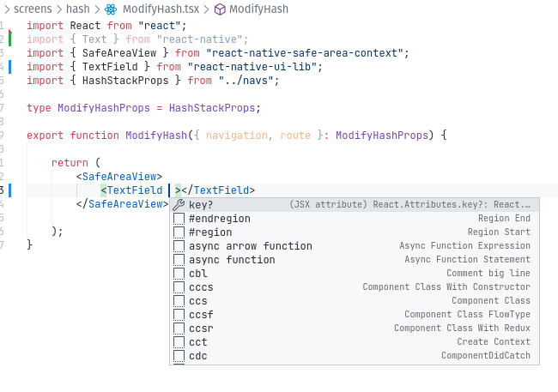
Task: Expand the chevron before ModifyHash.tsx breadcrumb
Action: tap(97, 9)
